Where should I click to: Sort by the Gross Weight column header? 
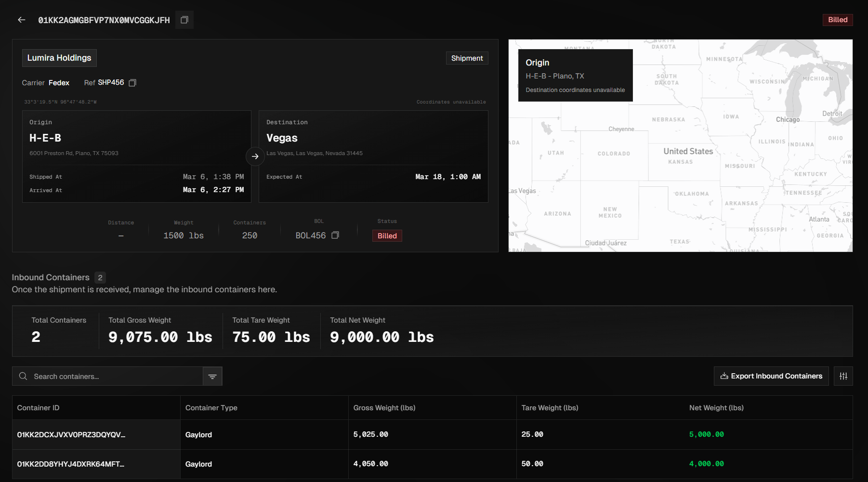click(384, 407)
